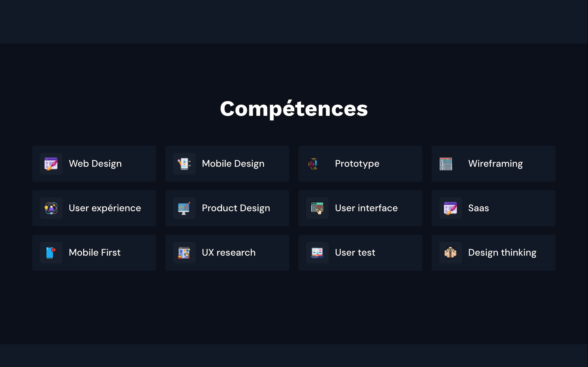Click the Web Design paintbrush icon
Viewport: 588px width, 367px height.
51,164
